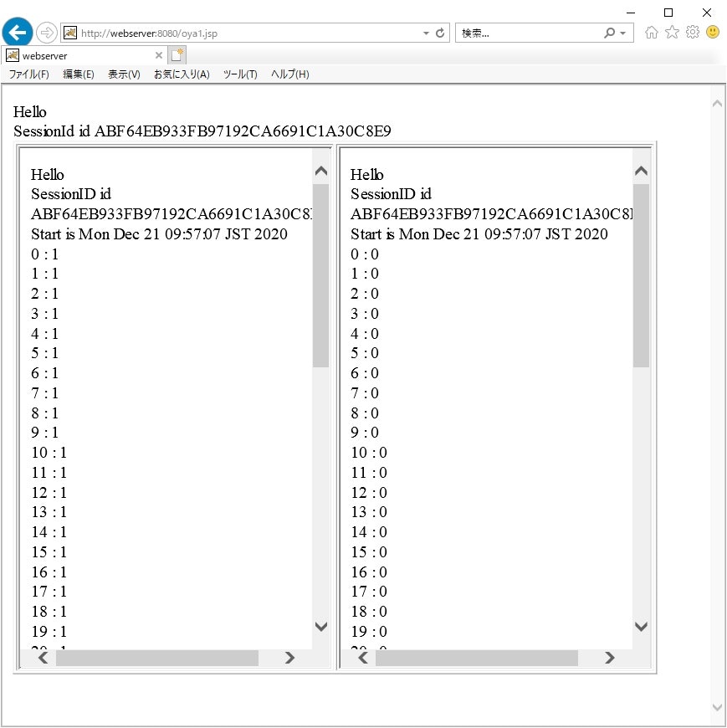Click the "5 : 0" row in right frame
The image size is (727, 728).
365,353
